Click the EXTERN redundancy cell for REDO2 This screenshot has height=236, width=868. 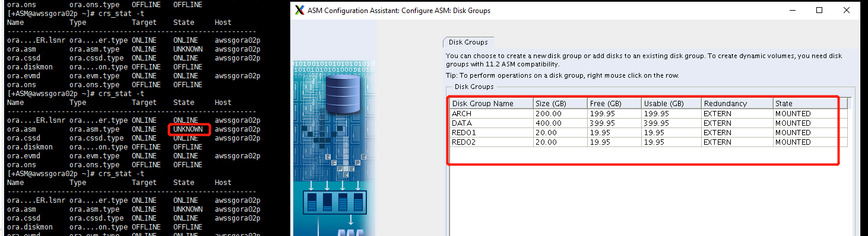[x=737, y=142]
